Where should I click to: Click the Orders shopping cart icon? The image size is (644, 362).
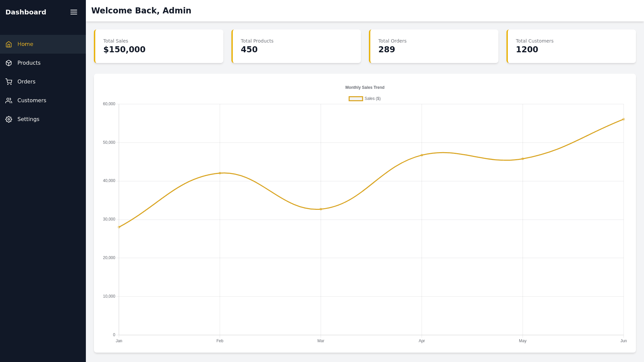(x=9, y=82)
